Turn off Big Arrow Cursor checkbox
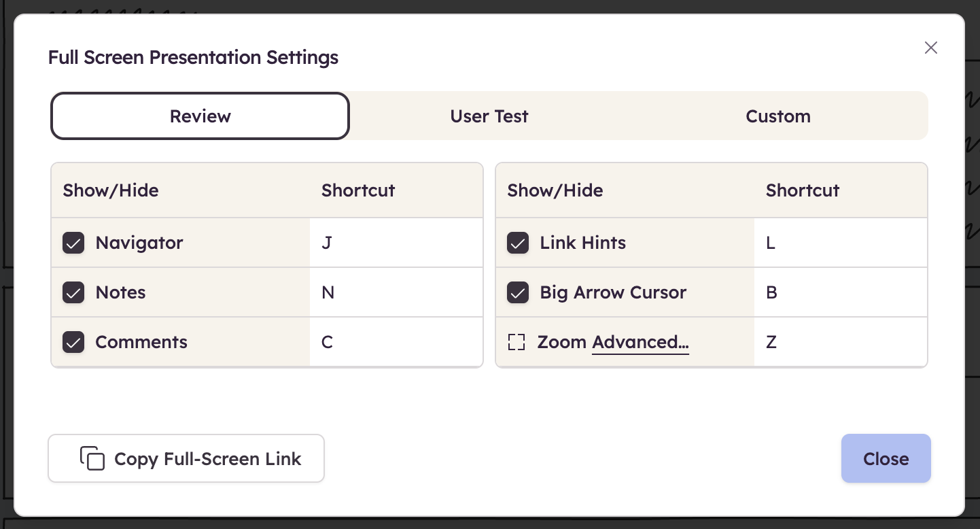This screenshot has height=529, width=980. pyautogui.click(x=518, y=292)
